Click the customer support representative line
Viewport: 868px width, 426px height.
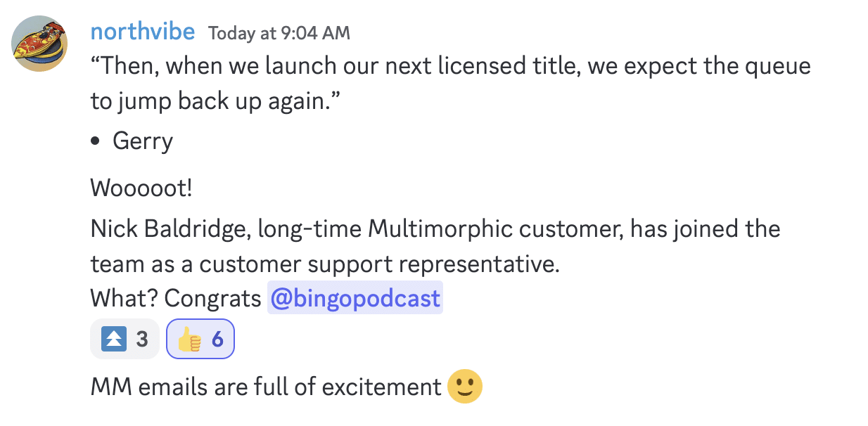[324, 264]
